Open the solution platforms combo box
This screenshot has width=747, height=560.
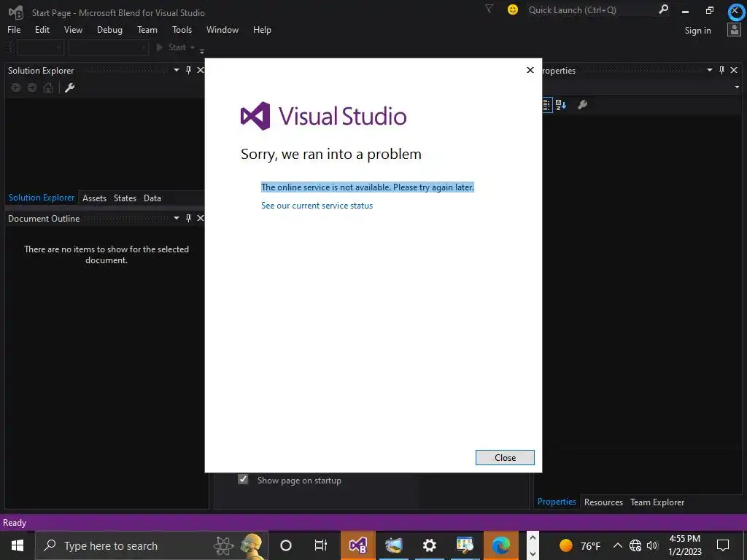[108, 47]
